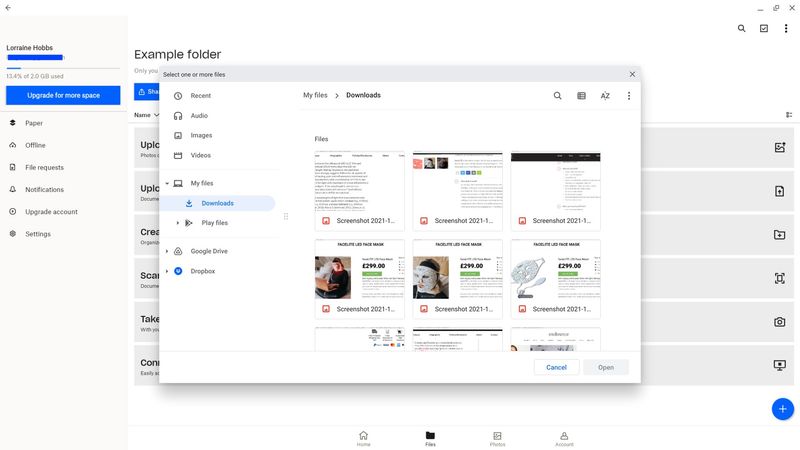Switch to the Home bottom tab
The height and width of the screenshot is (450, 800).
coord(363,438)
